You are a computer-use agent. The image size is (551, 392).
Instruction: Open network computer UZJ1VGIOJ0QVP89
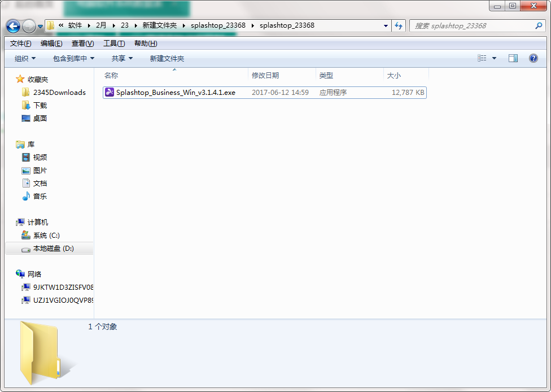tap(63, 300)
